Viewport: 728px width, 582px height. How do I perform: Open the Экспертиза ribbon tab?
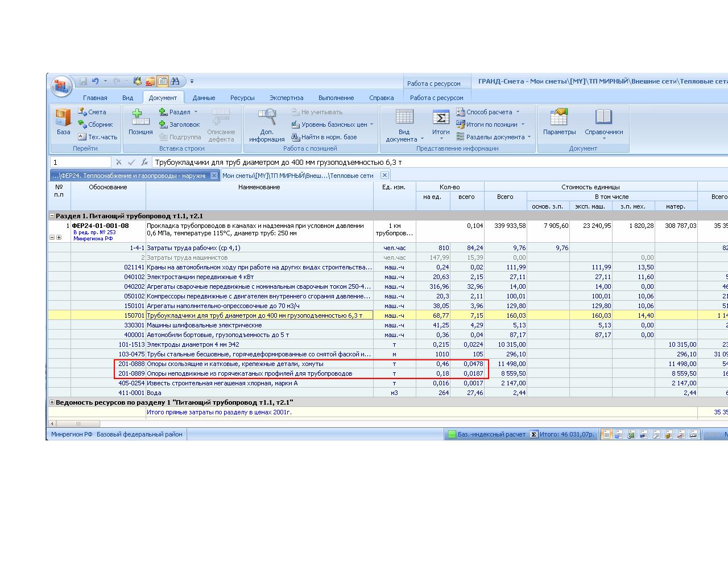[286, 98]
